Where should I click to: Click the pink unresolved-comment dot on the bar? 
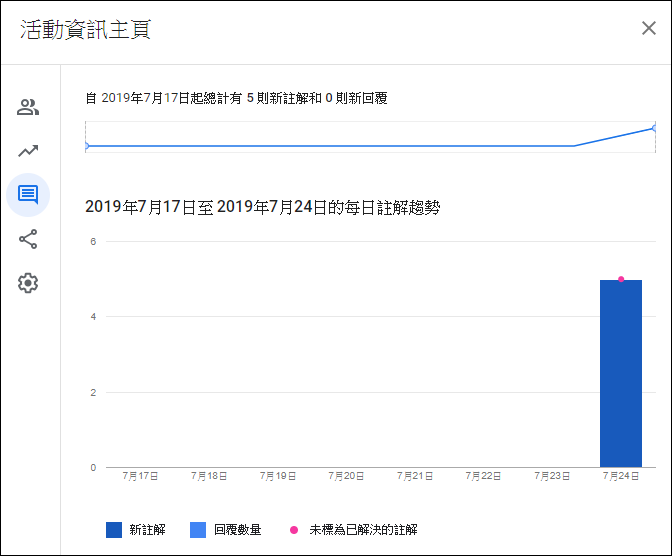pos(621,279)
